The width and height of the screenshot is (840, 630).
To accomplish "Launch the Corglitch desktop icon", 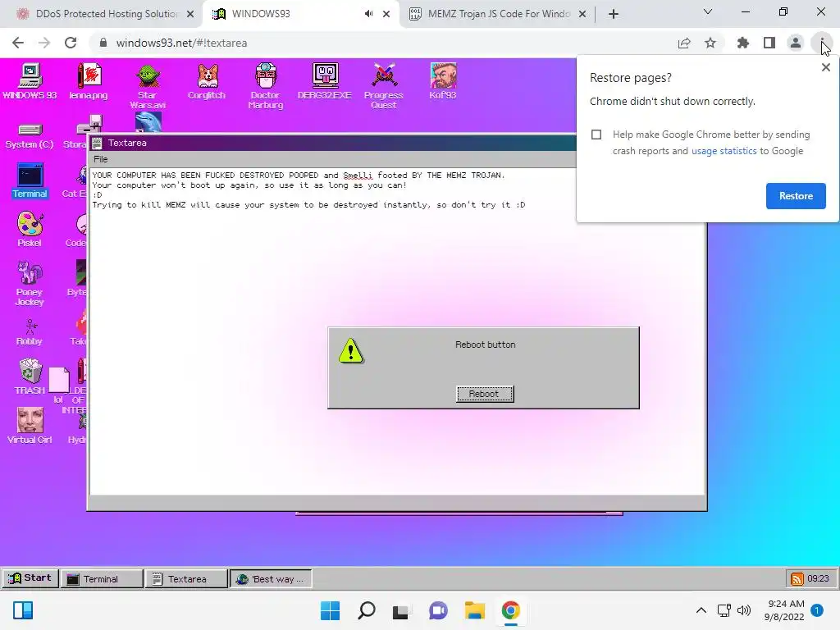I will coord(207,81).
